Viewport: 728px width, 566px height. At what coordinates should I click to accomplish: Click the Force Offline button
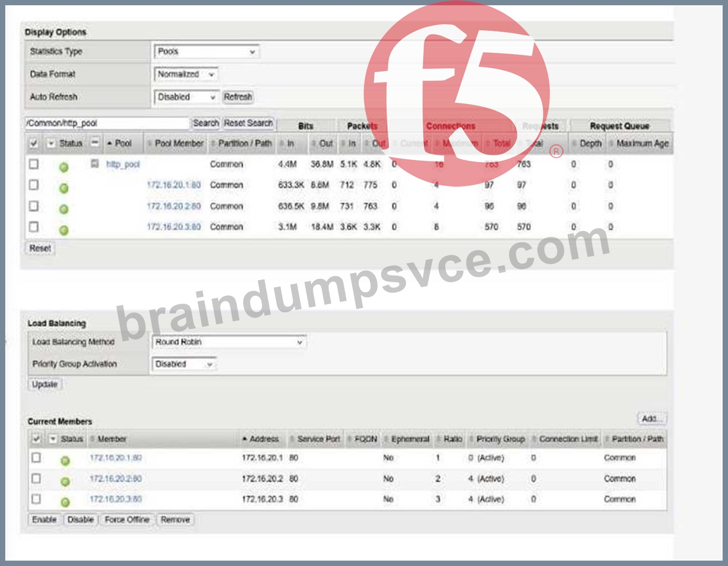(127, 519)
